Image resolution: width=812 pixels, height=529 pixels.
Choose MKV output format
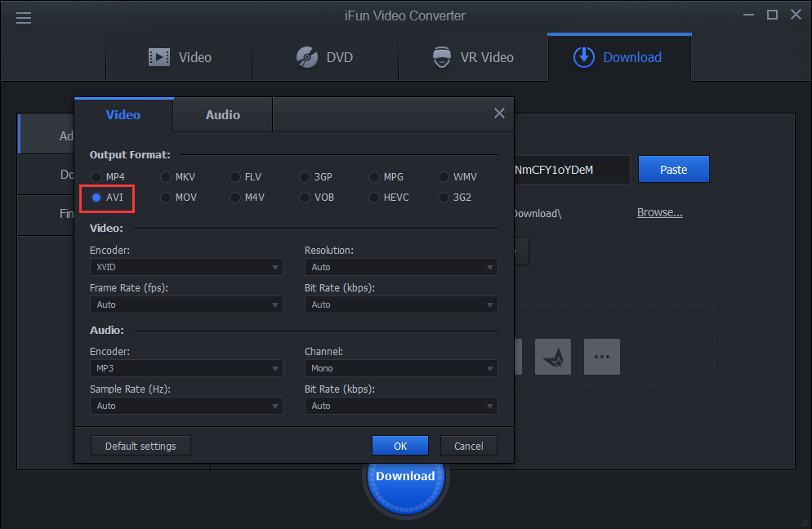tap(177, 177)
